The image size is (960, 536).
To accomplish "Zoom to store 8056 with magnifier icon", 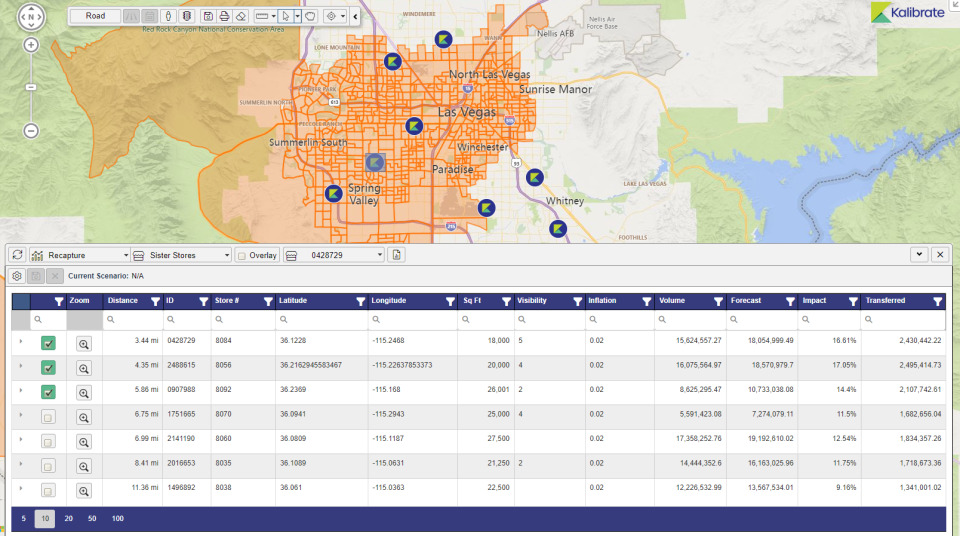I will click(x=84, y=368).
